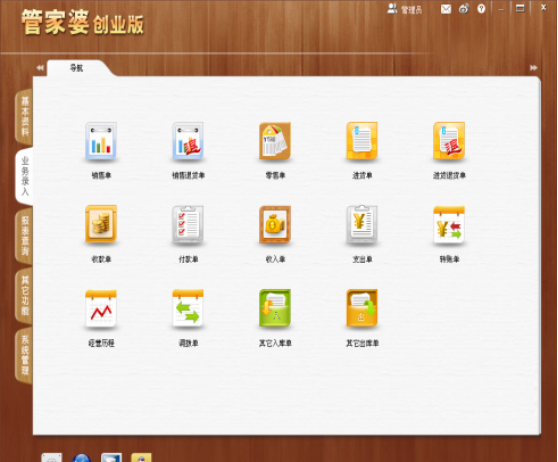Open the 销售单 sales order icon
This screenshot has height=462, width=558.
[101, 141]
